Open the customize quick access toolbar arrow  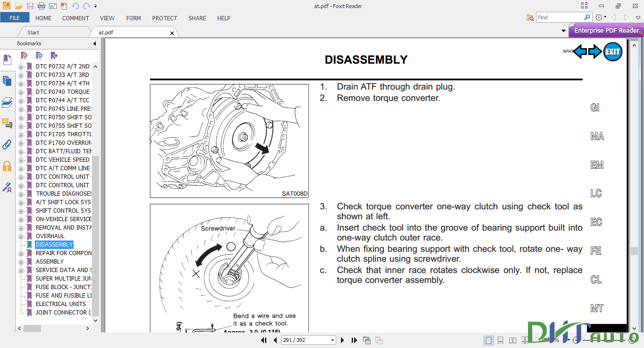tap(96, 6)
